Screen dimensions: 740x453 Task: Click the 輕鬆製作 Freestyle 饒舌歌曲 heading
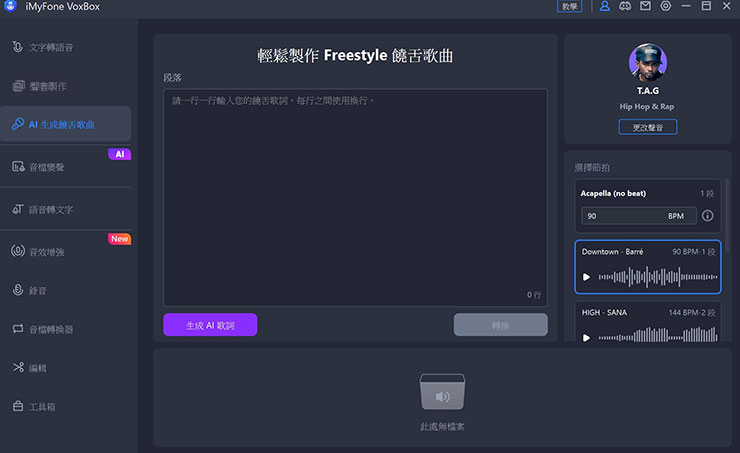tap(355, 56)
